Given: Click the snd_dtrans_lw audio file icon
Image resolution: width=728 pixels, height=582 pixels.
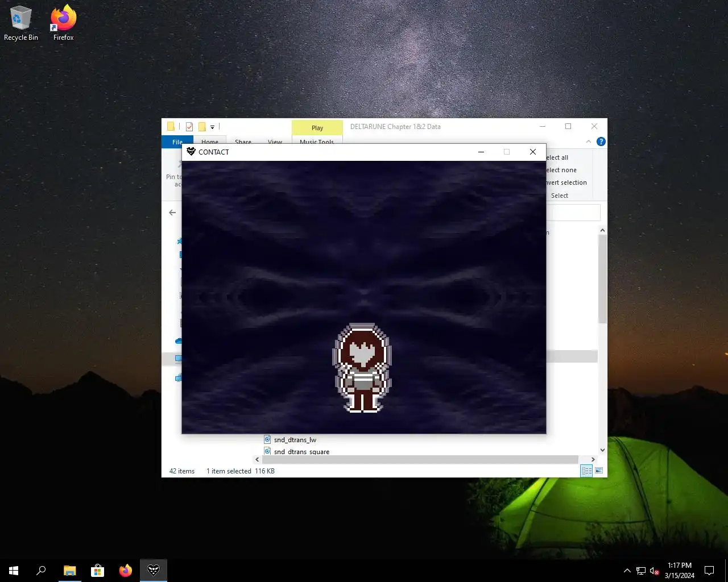Looking at the screenshot, I should [x=267, y=439].
